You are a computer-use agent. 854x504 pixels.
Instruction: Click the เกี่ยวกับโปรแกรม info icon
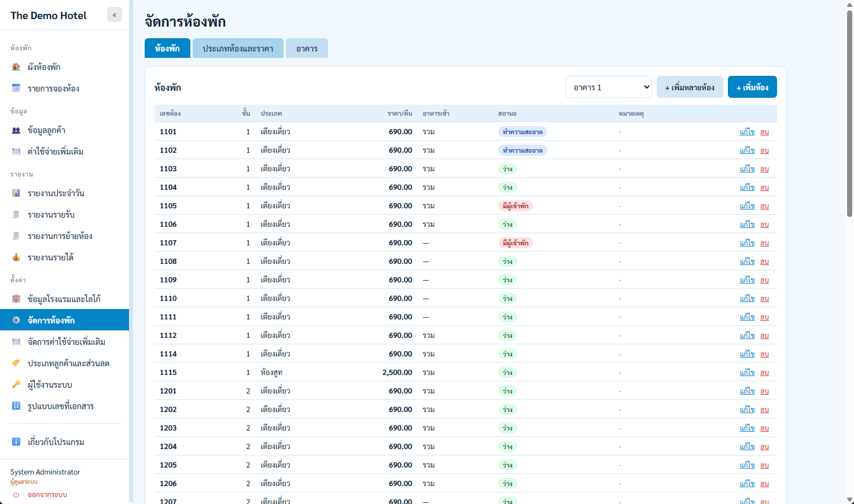pos(16,442)
